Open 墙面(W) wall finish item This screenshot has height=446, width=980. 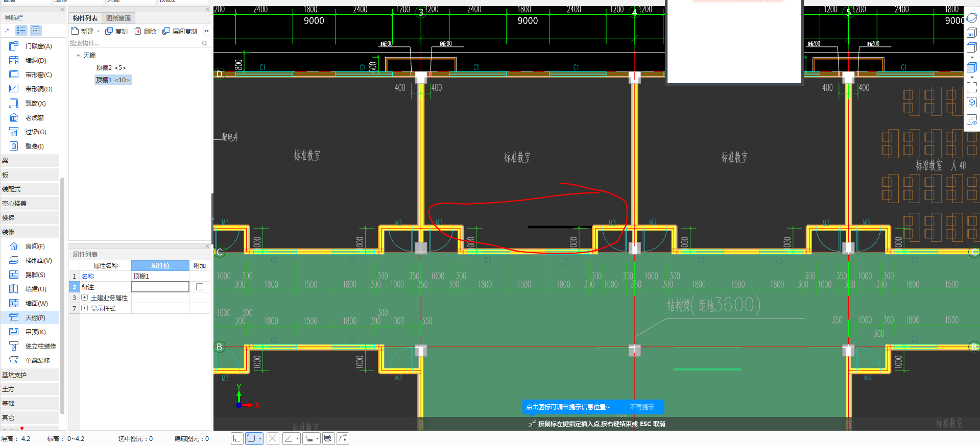pyautogui.click(x=29, y=303)
